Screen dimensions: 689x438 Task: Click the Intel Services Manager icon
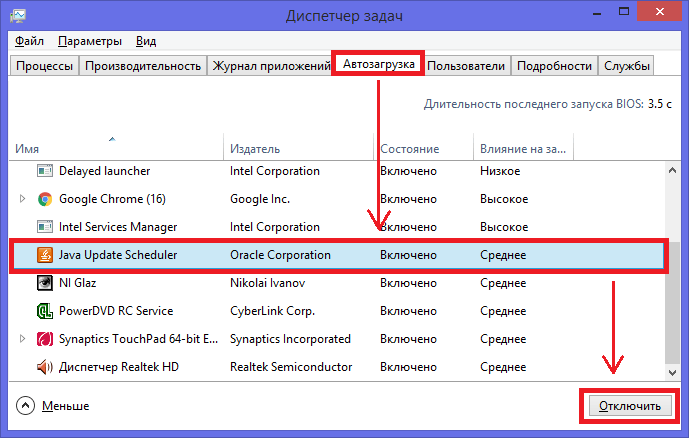point(44,227)
